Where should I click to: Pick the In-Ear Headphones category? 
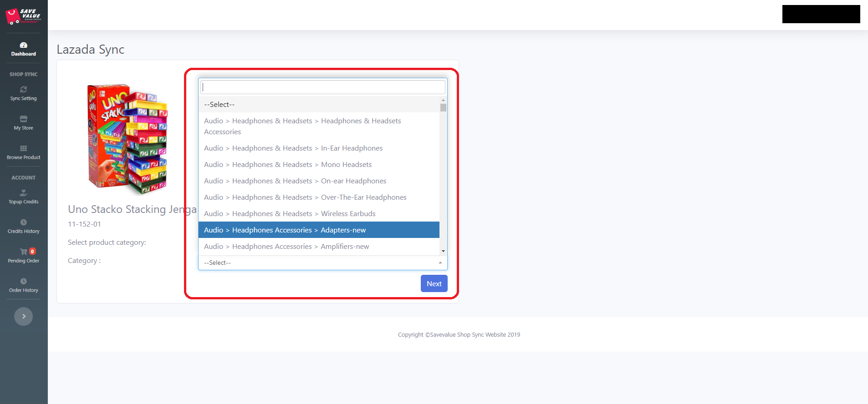click(319, 148)
